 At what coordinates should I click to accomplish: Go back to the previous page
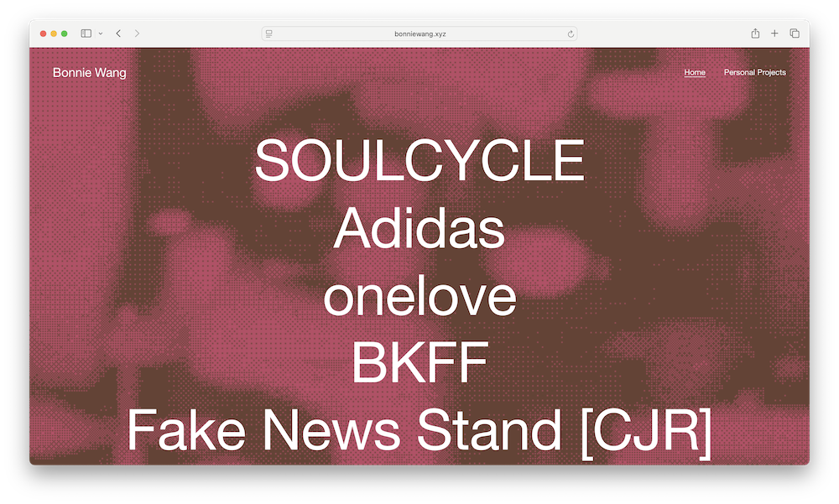tap(118, 34)
